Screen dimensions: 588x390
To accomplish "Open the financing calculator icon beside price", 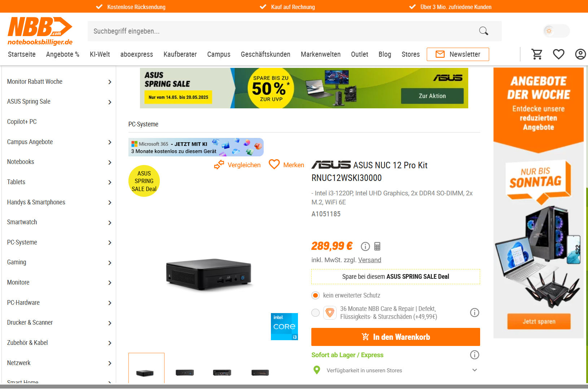I will 377,246.
